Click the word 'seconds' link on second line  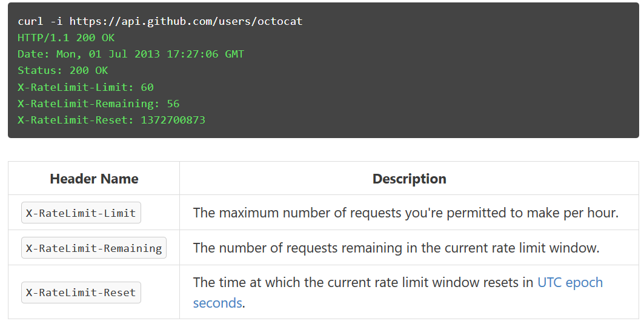tap(217, 303)
